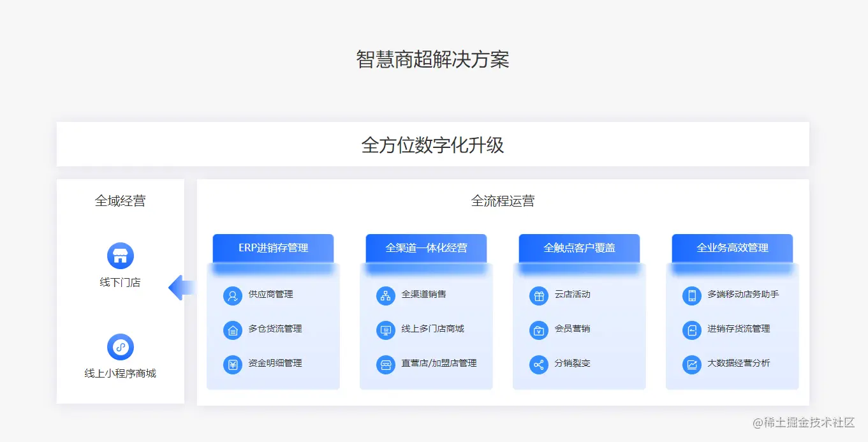This screenshot has height=442, width=868.
Task: Click the 大数据经营分析 label
Action: click(739, 364)
